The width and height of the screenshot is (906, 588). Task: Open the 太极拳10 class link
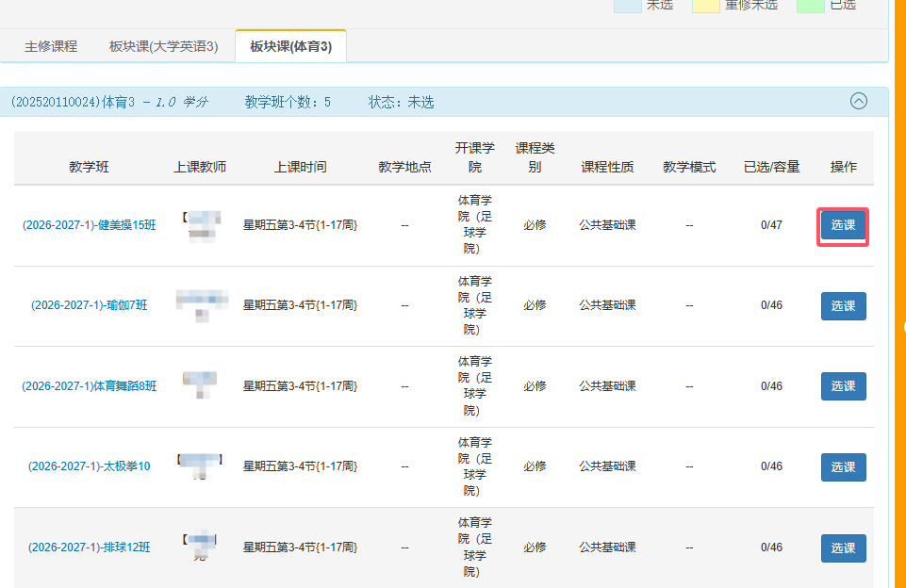click(x=89, y=466)
